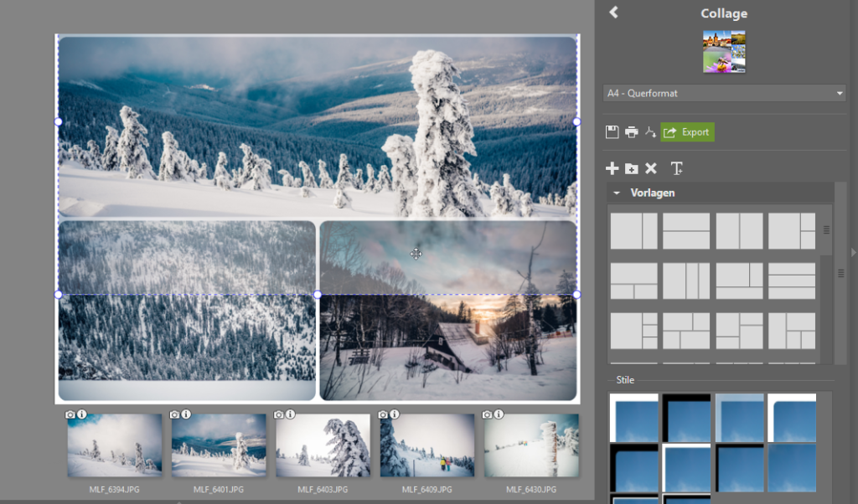
Task: Apply the thin black border style
Action: 739,468
